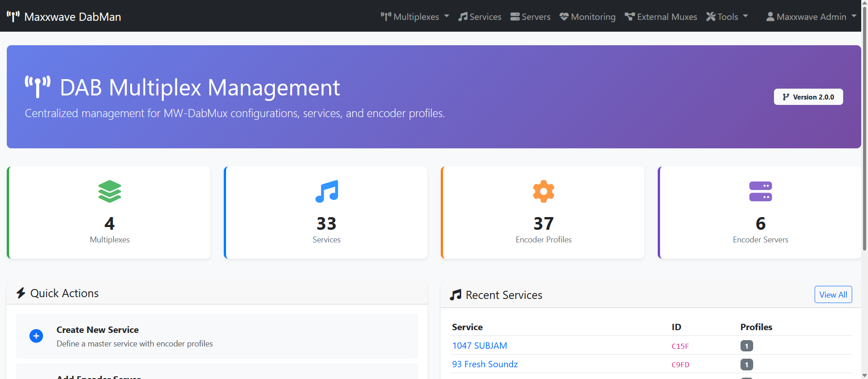
Task: Click the Maxxwave DabMan antenna logo icon
Action: point(13,17)
